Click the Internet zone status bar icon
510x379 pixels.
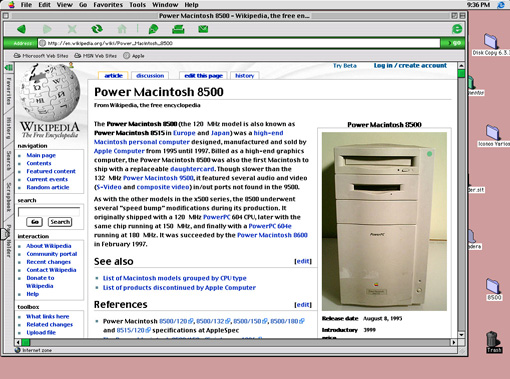(18, 350)
